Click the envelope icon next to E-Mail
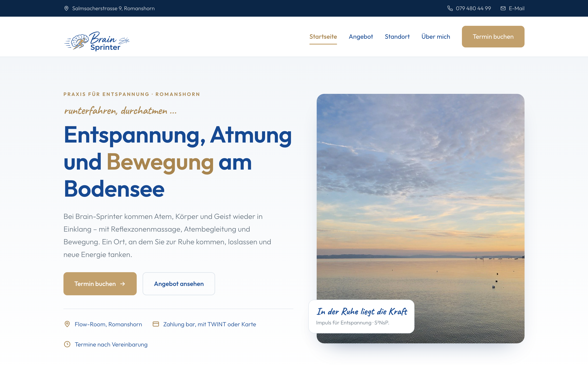 (503, 9)
